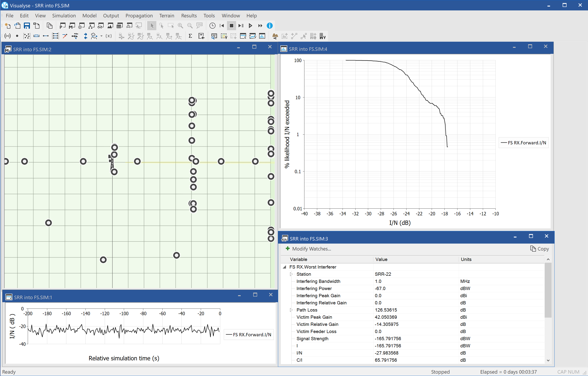Open the simulation run time clock settings

click(x=212, y=26)
